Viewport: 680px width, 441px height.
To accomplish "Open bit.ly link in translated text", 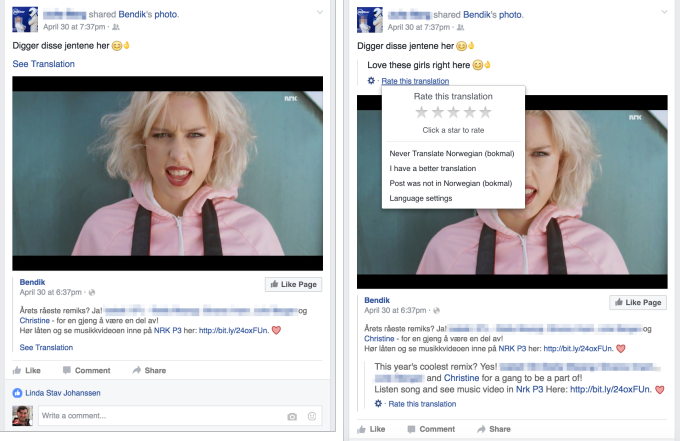I will [x=611, y=389].
